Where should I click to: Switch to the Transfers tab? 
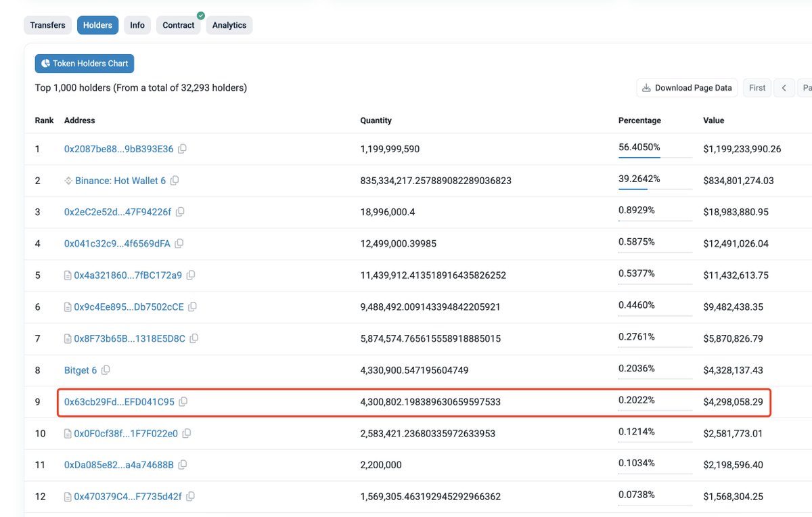point(48,25)
